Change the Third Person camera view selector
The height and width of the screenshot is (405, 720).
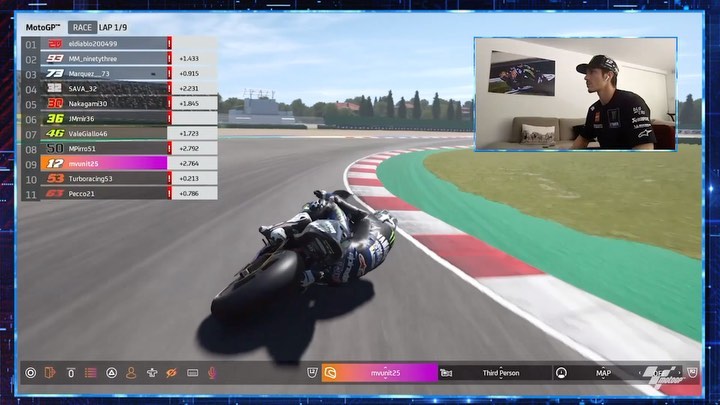(501, 373)
